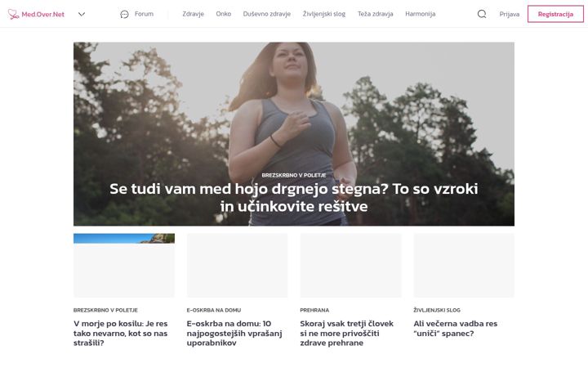Open thumbnail for E-oskrba na domu article
The width and height of the screenshot is (588, 368).
pyautogui.click(x=238, y=266)
